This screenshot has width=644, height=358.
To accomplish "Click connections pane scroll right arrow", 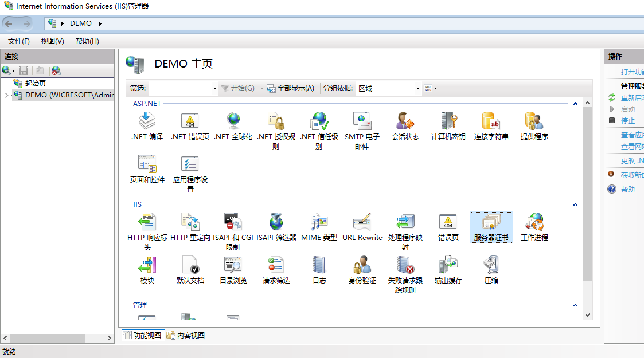I will (110, 339).
